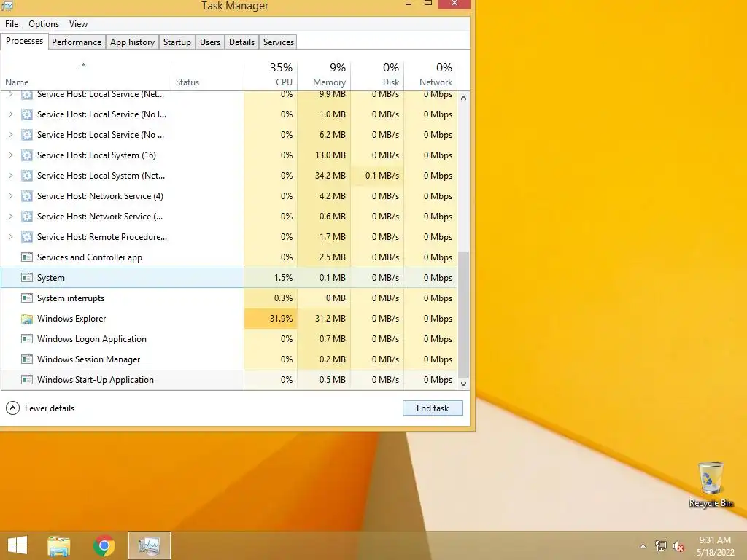
Task: Switch to the Performance tab
Action: coord(77,42)
